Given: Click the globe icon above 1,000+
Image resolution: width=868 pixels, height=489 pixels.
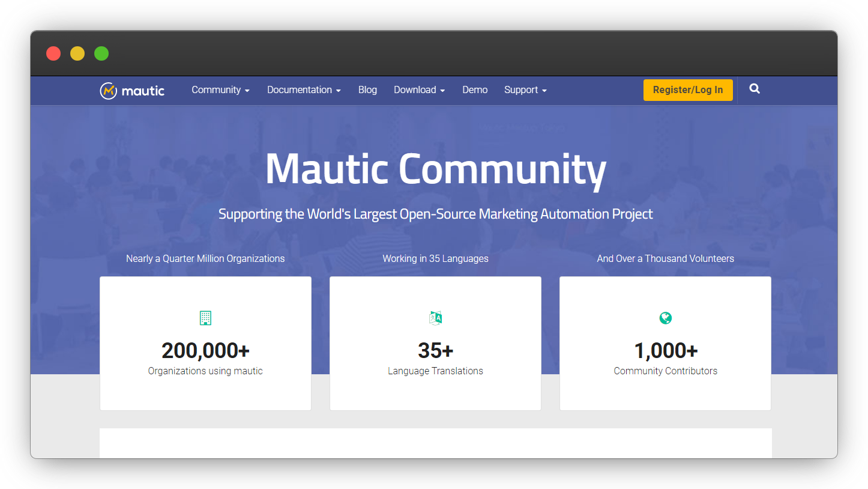Looking at the screenshot, I should (665, 318).
